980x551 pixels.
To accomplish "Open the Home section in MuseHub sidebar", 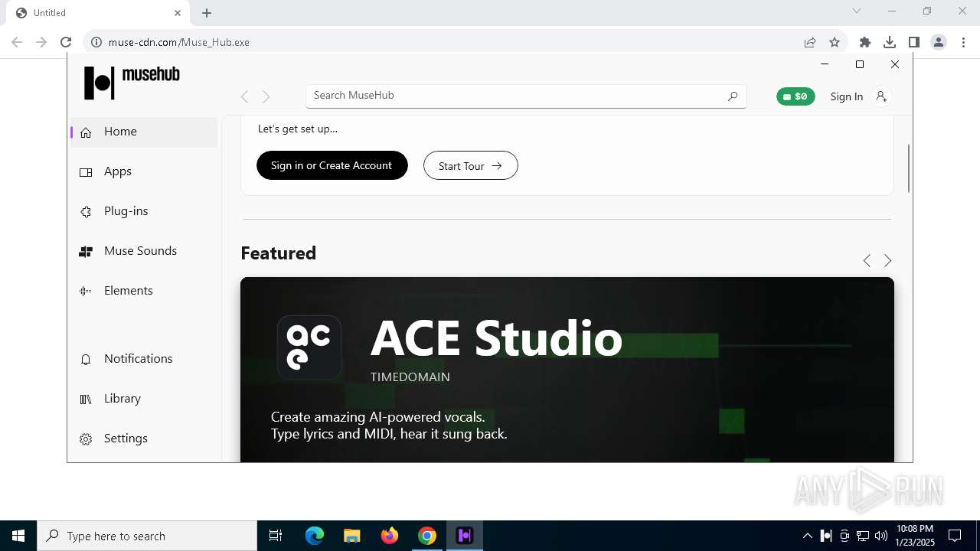I will point(144,132).
